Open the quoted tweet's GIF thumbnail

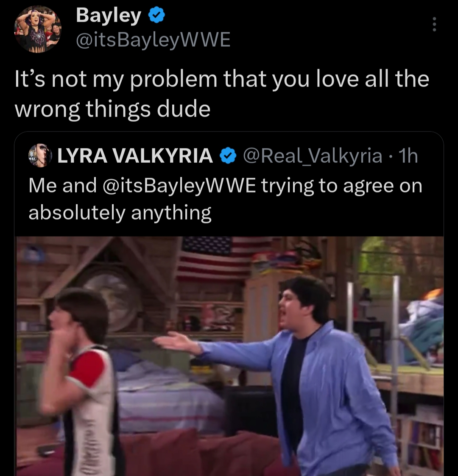229,356
